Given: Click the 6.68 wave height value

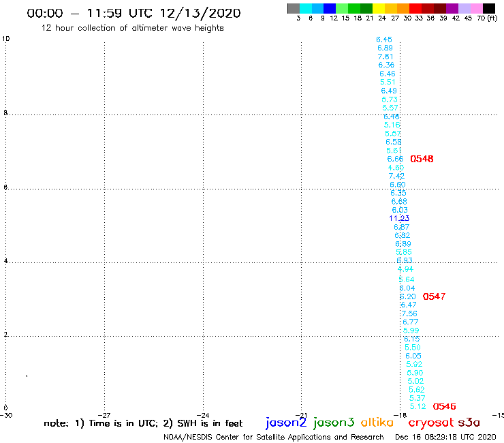Looking at the screenshot, I should pos(399,201).
